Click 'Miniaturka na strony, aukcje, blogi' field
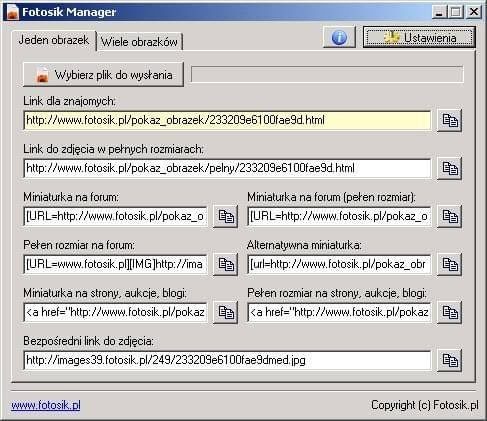Screen dimensions: 487x421 click(x=115, y=312)
